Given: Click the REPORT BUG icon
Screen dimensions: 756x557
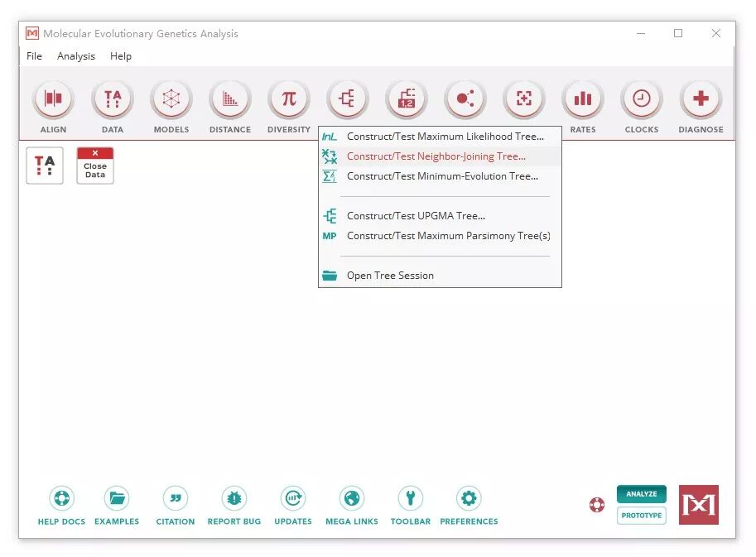Looking at the screenshot, I should click(x=234, y=498).
